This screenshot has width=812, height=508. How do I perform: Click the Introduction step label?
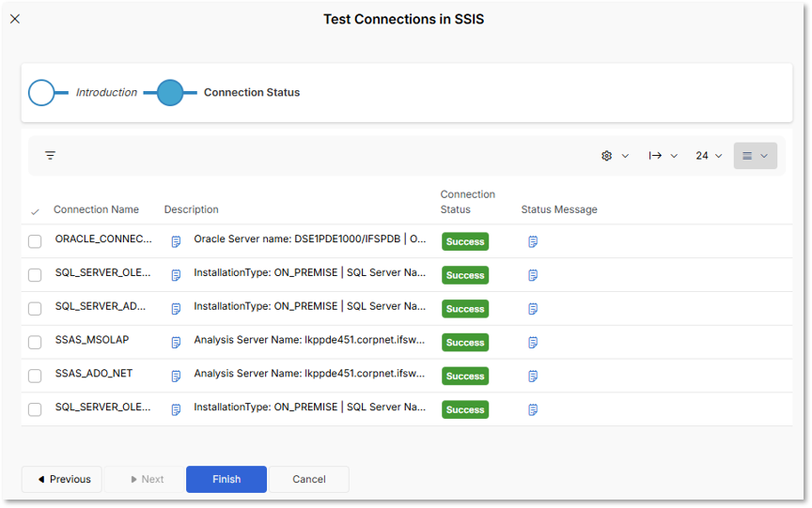(107, 93)
